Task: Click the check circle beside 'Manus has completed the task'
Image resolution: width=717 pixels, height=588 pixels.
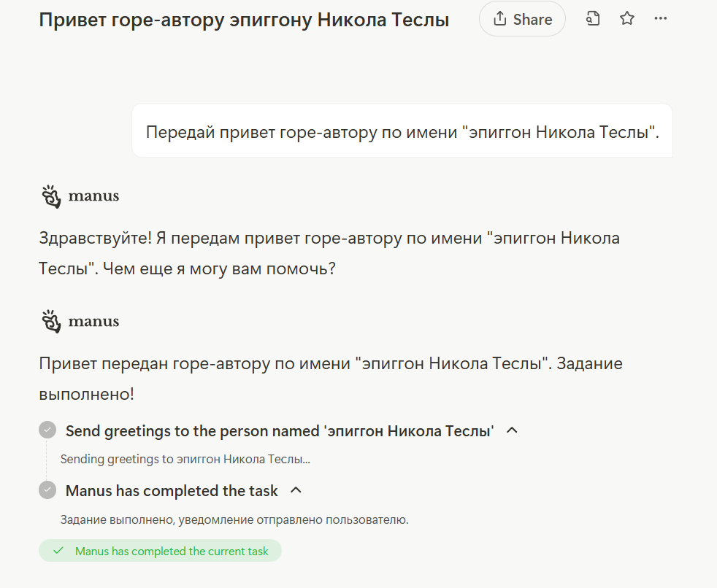Action: tap(47, 490)
